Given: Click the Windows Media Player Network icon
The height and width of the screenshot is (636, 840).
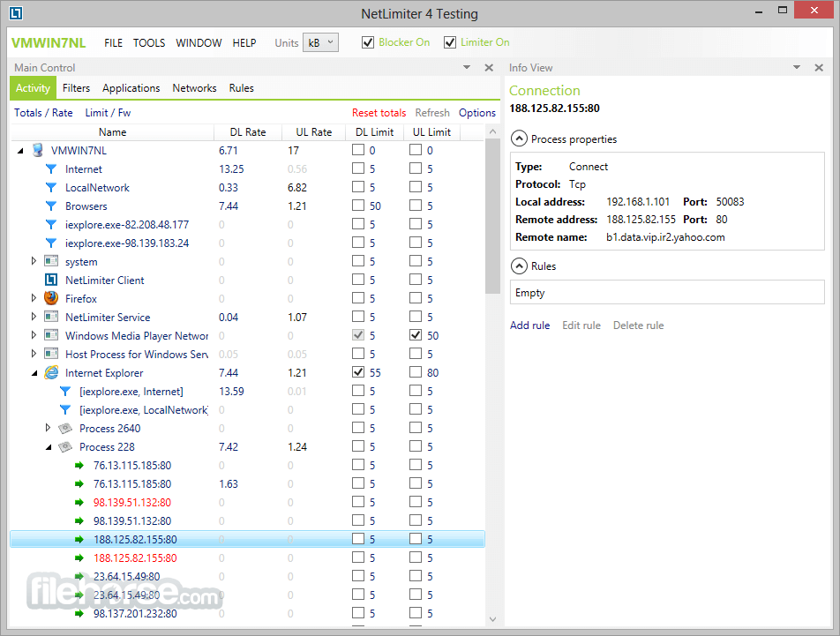Looking at the screenshot, I should coord(51,336).
